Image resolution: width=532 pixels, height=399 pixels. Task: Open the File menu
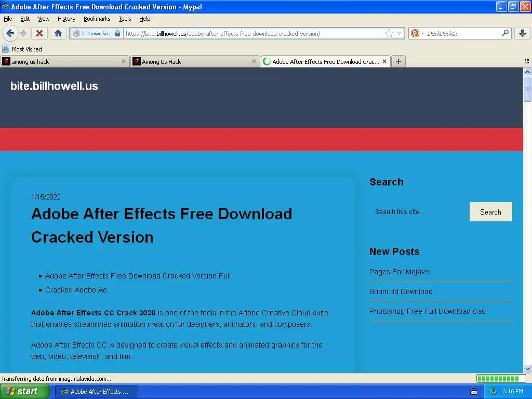tap(8, 19)
